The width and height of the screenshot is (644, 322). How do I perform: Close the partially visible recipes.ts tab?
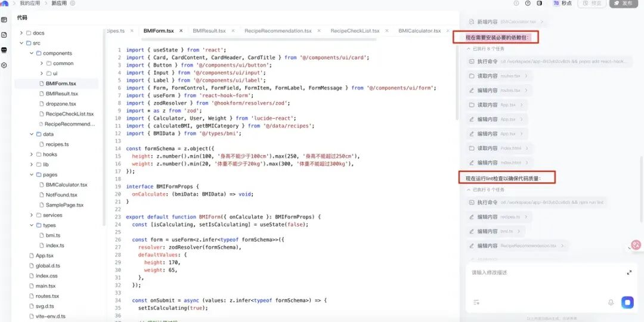pos(132,31)
